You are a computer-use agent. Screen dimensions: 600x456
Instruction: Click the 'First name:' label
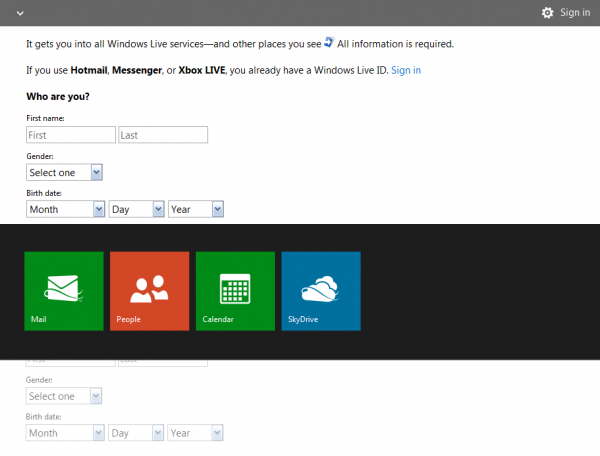click(45, 118)
